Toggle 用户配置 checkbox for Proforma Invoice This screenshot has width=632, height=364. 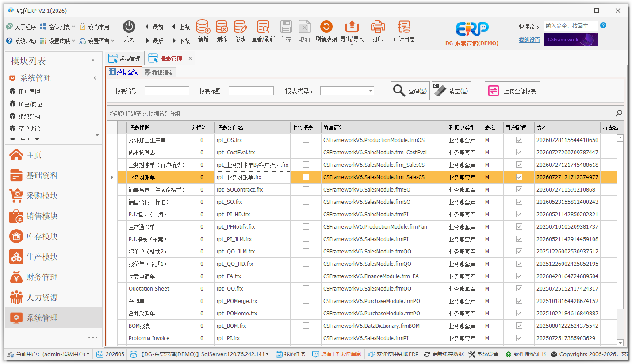click(519, 338)
